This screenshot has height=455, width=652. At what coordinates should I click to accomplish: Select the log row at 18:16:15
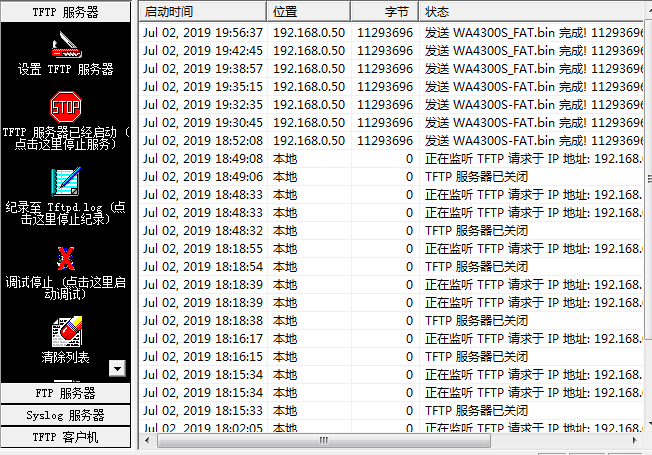[x=391, y=357]
